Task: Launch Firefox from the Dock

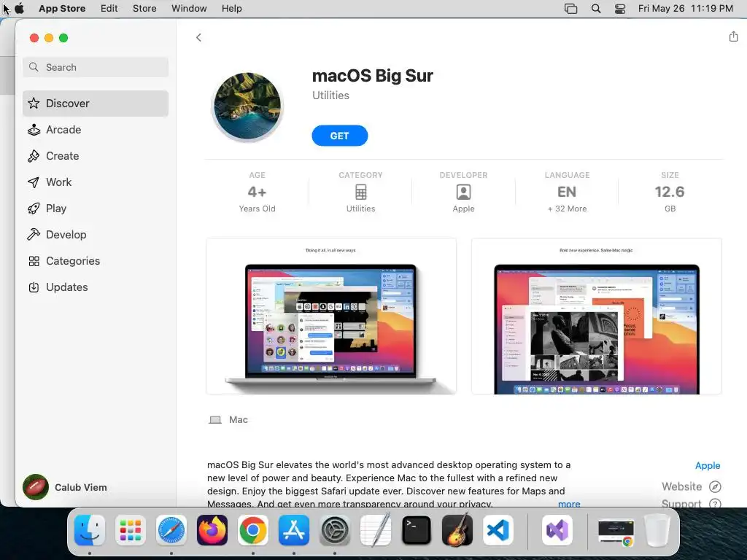Action: coord(212,530)
